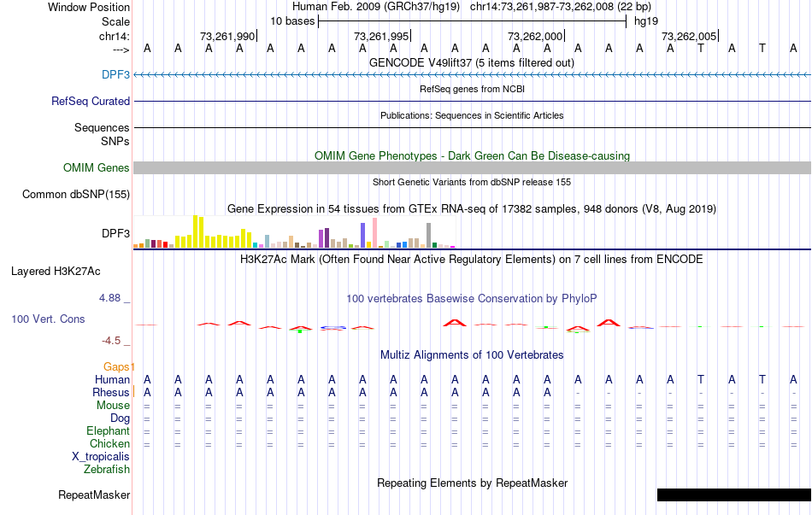Viewport: 812px width, 515px height.
Task: Select the Chicken alignment row label
Action: click(x=109, y=443)
